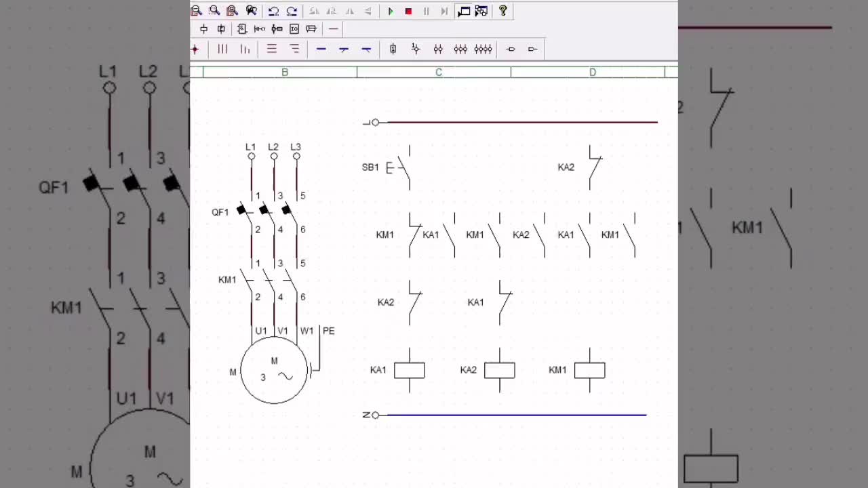Select column header B

285,72
